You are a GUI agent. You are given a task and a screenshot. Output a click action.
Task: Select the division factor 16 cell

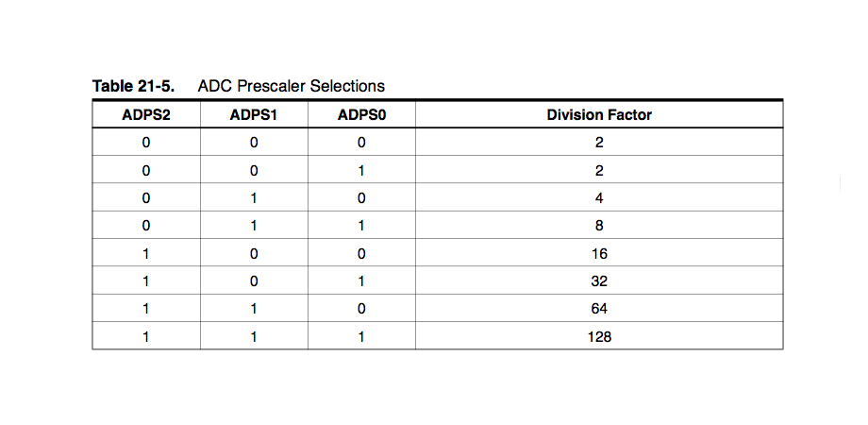coord(599,253)
